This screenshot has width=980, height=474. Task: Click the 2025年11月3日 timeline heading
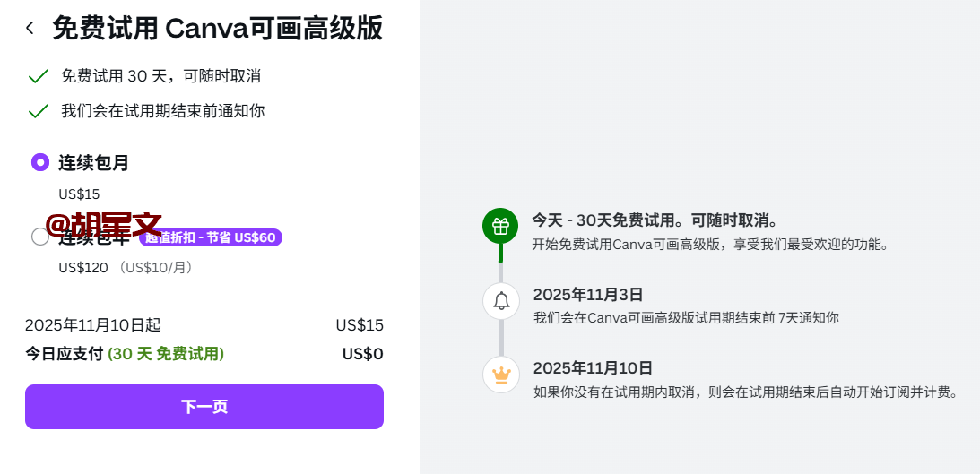pos(588,295)
